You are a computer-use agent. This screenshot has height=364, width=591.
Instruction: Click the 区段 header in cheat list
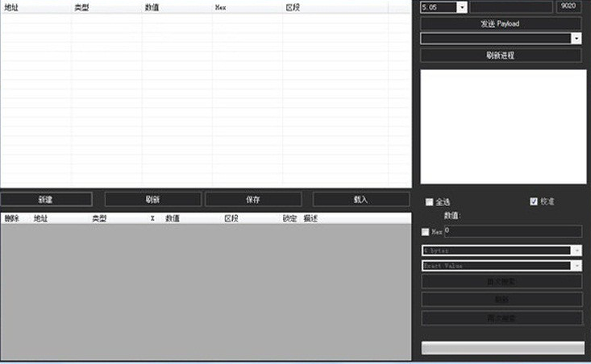click(231, 218)
